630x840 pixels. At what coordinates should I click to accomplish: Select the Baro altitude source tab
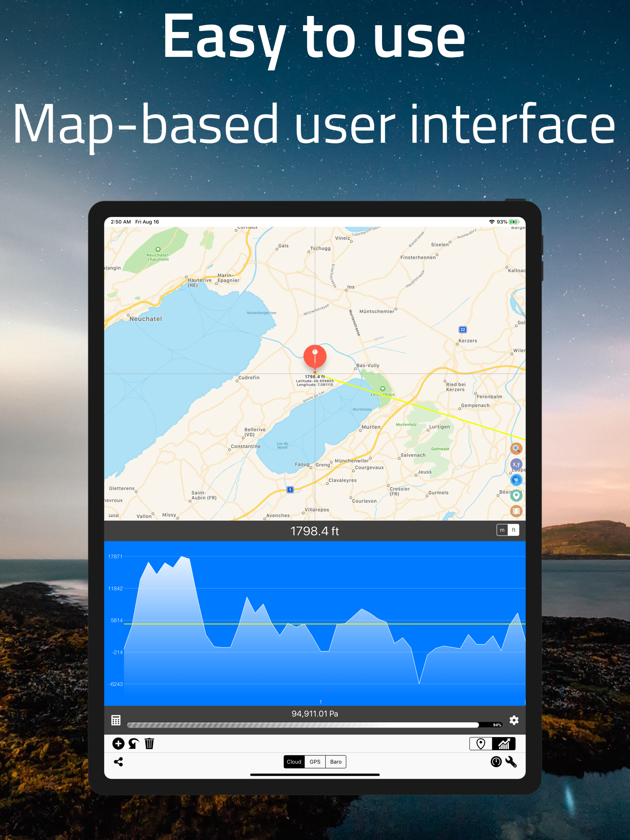[336, 762]
